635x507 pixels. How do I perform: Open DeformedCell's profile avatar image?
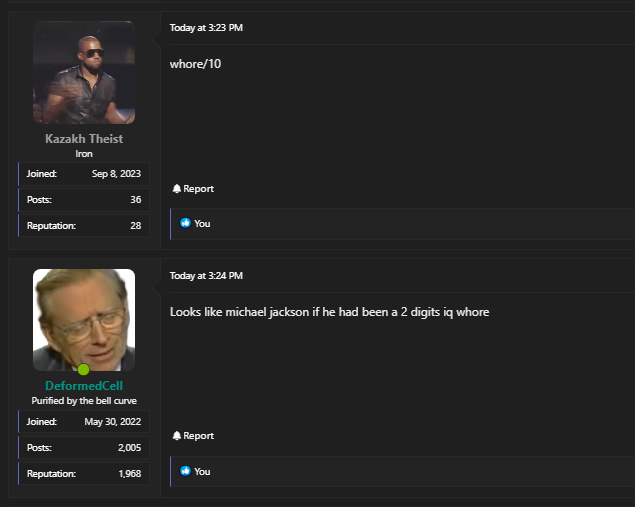click(84, 319)
